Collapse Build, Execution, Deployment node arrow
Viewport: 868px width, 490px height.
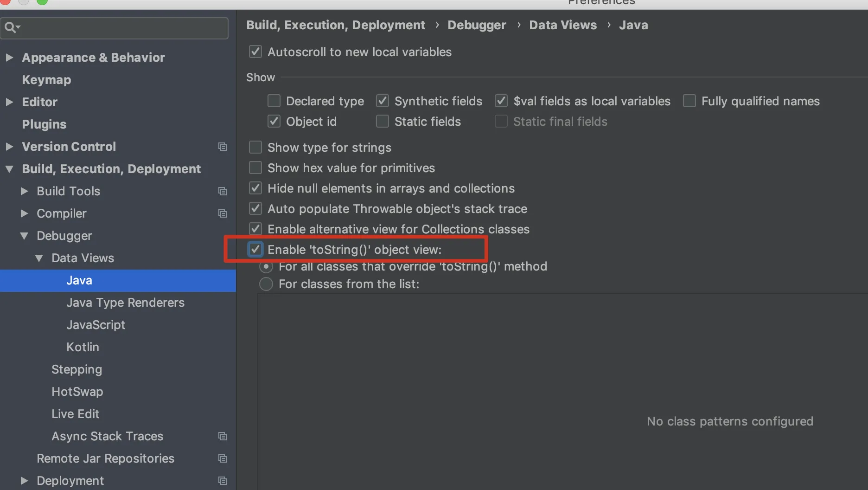(x=9, y=169)
